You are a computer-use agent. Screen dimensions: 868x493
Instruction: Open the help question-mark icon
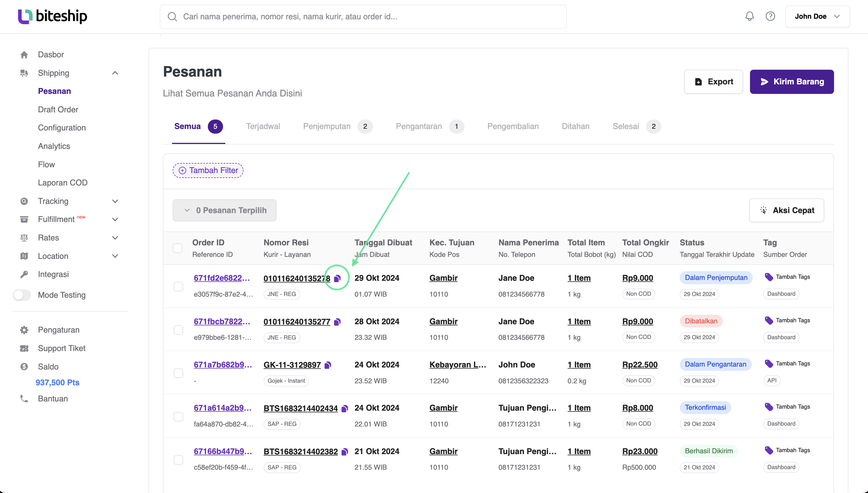click(x=770, y=16)
